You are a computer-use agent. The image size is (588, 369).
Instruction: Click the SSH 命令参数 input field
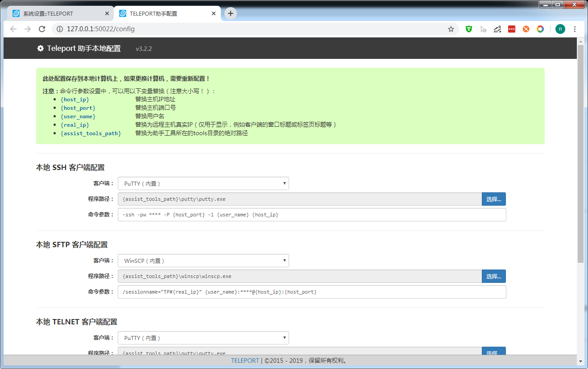click(x=312, y=215)
